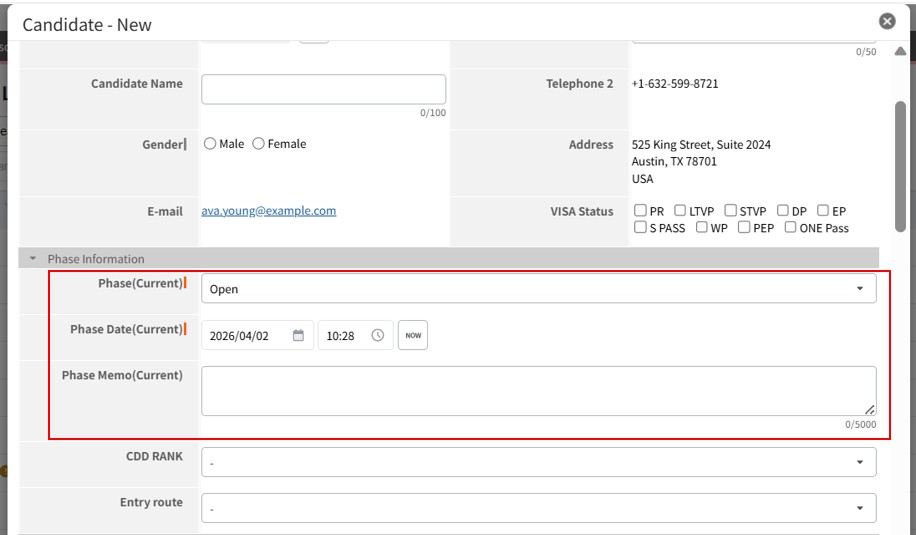This screenshot has width=916, height=535.
Task: Open the Phase(Current) dropdown
Action: pos(538,289)
